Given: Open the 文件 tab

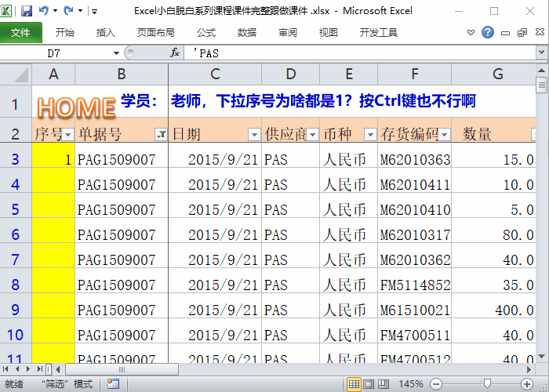Looking at the screenshot, I should tap(20, 33).
